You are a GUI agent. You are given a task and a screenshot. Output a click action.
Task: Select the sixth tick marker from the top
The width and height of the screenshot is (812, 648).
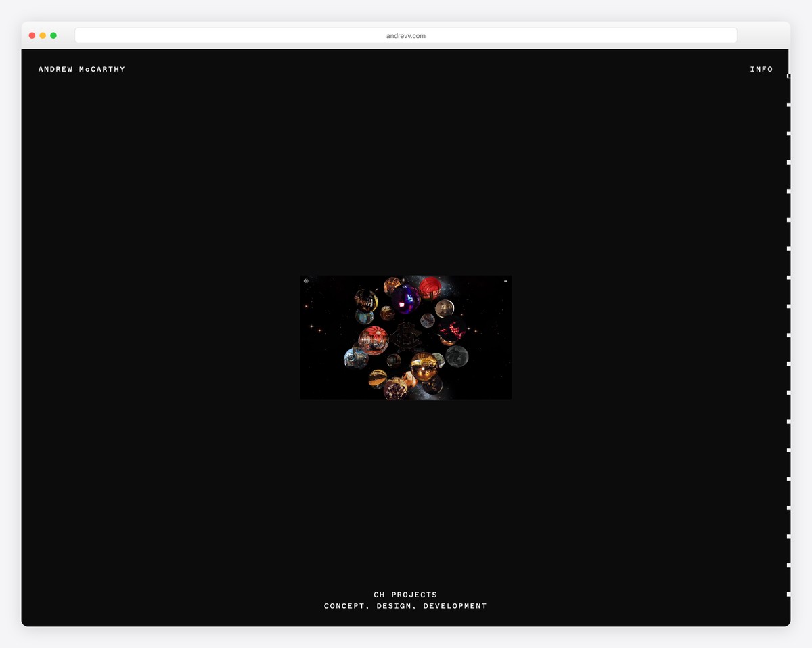click(789, 220)
